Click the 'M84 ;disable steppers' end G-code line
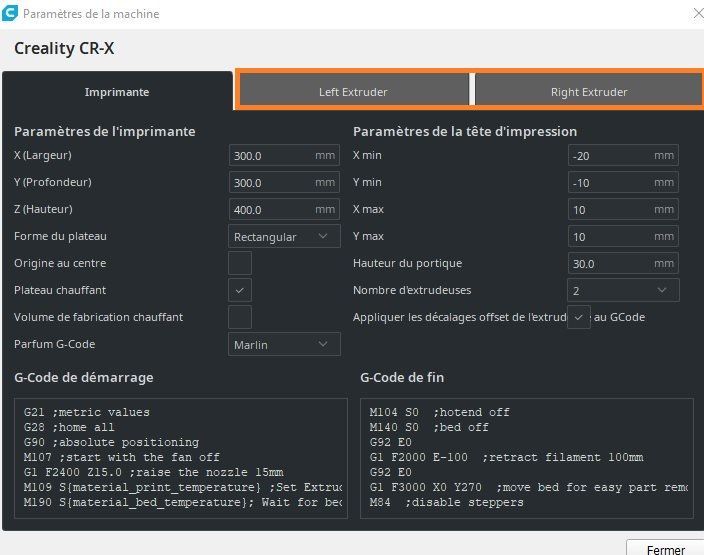Viewport: 704px width, 555px height. pyautogui.click(x=446, y=502)
